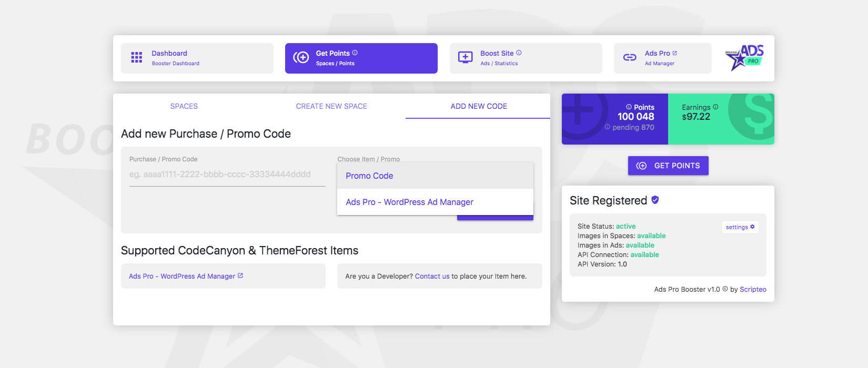Switch to the SPACES tab

click(x=184, y=106)
